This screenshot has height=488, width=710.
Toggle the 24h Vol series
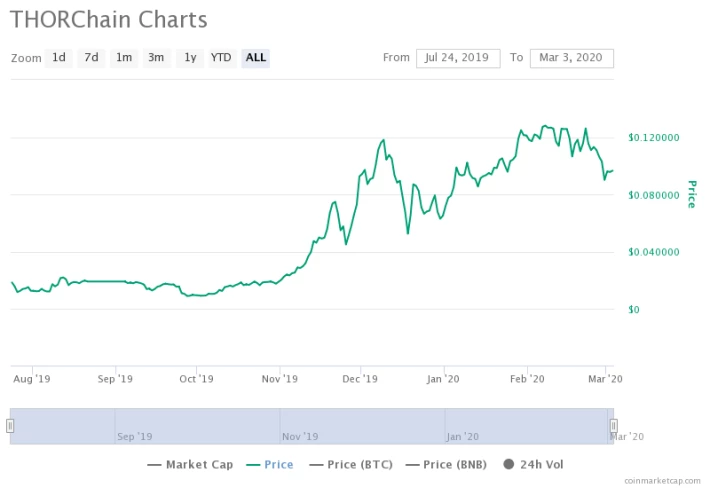coord(533,464)
